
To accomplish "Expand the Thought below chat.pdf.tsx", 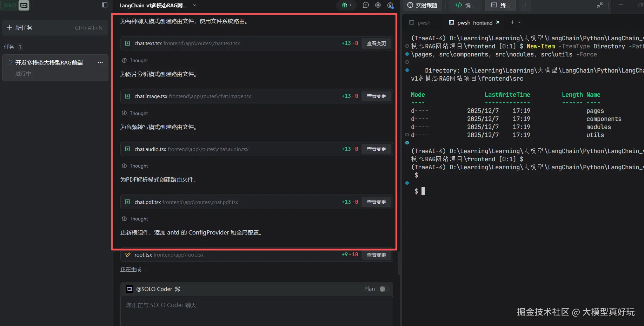I will click(x=135, y=219).
